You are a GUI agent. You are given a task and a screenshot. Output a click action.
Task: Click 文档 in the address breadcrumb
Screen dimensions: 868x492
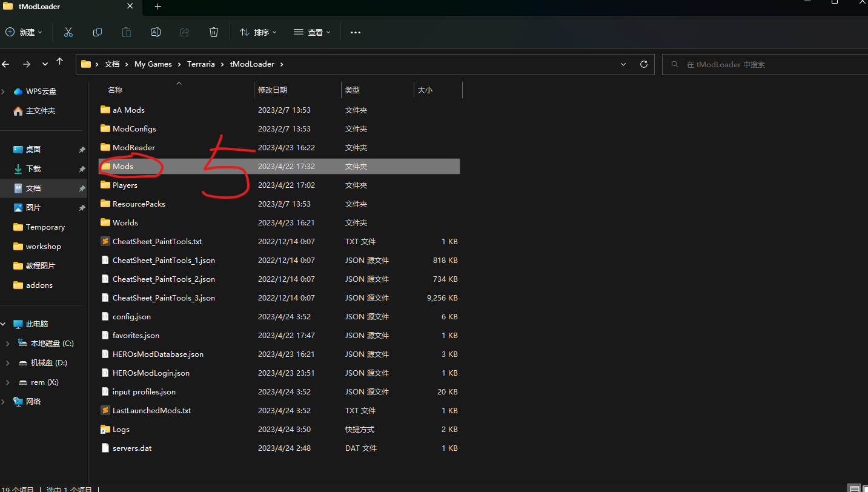pyautogui.click(x=112, y=64)
